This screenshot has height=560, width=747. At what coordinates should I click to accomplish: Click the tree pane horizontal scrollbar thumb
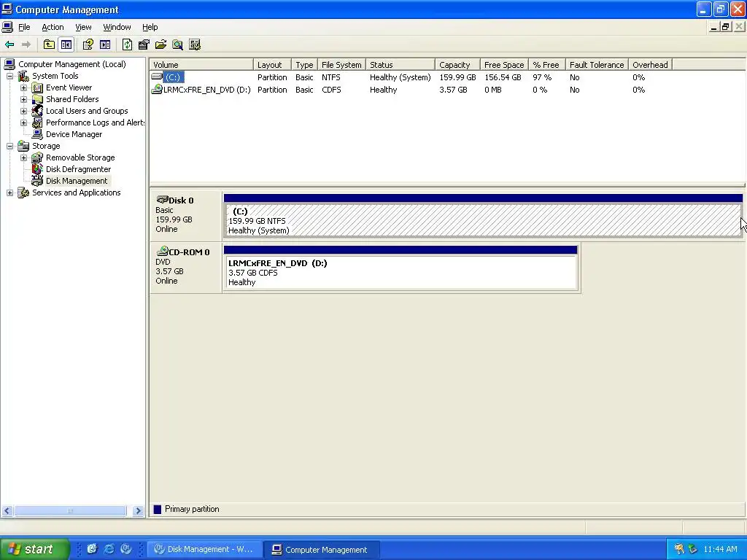(x=70, y=511)
